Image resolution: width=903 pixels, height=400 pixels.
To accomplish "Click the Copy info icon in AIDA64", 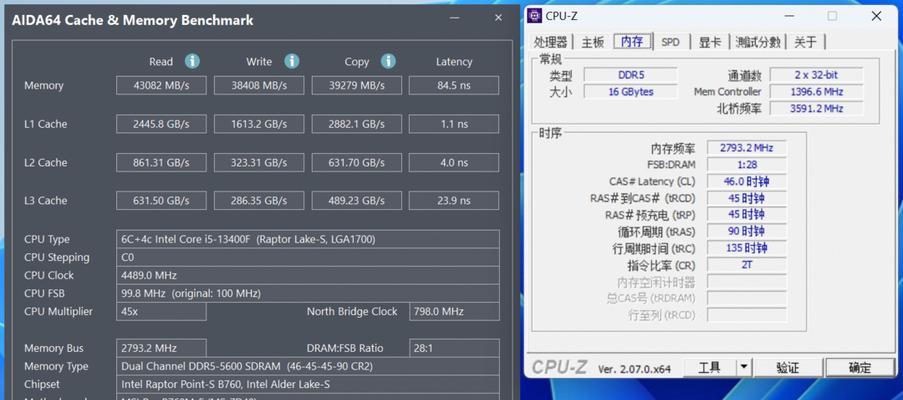I will point(388,61).
